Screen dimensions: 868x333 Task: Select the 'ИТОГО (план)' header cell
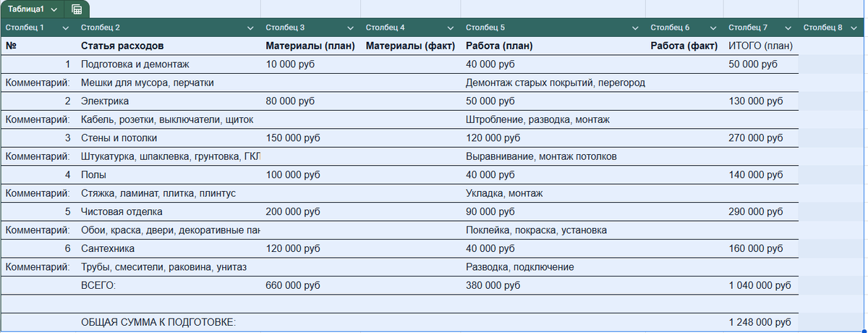pyautogui.click(x=761, y=46)
